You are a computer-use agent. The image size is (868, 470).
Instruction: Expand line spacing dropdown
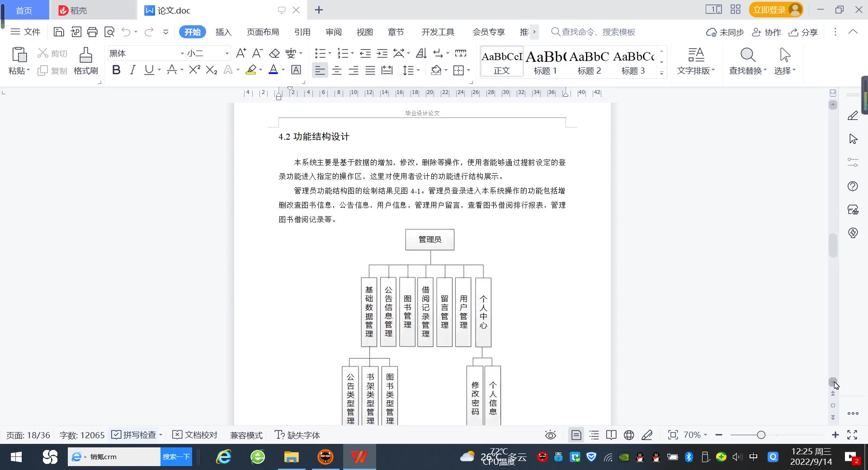pos(418,70)
